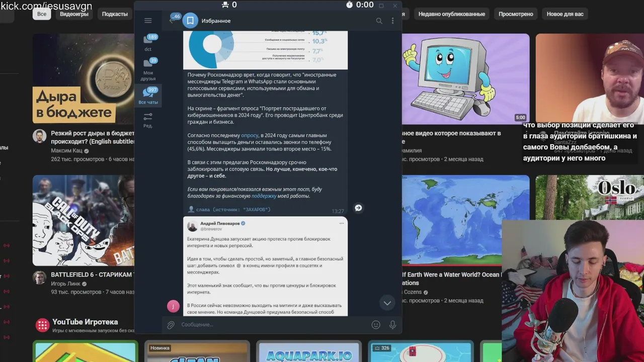Click the 5:00 duration badge

coord(520,118)
